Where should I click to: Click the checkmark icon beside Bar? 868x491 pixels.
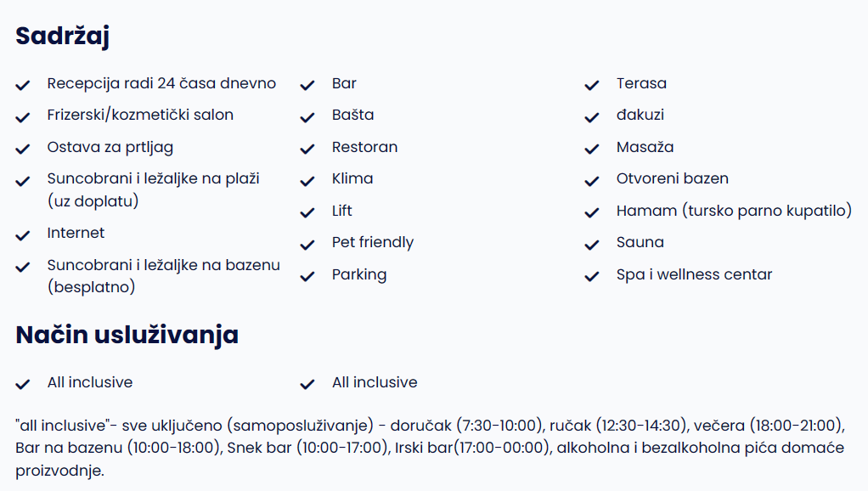point(307,85)
